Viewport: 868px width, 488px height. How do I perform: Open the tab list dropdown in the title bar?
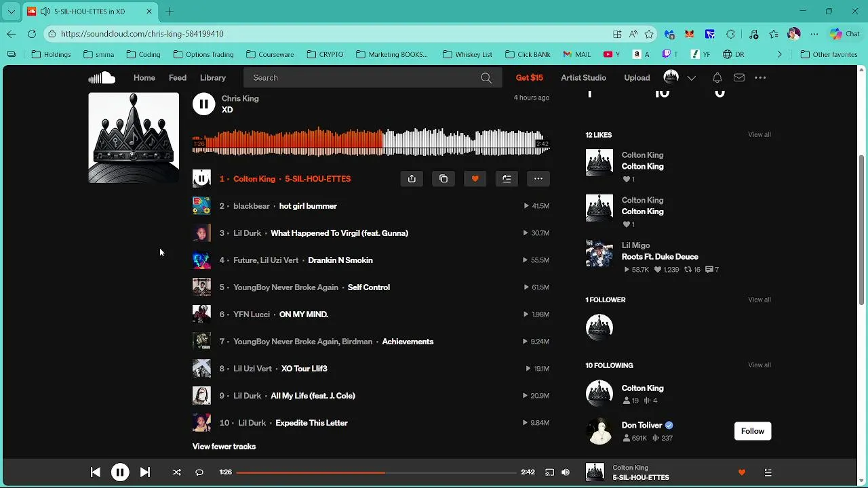tap(12, 12)
